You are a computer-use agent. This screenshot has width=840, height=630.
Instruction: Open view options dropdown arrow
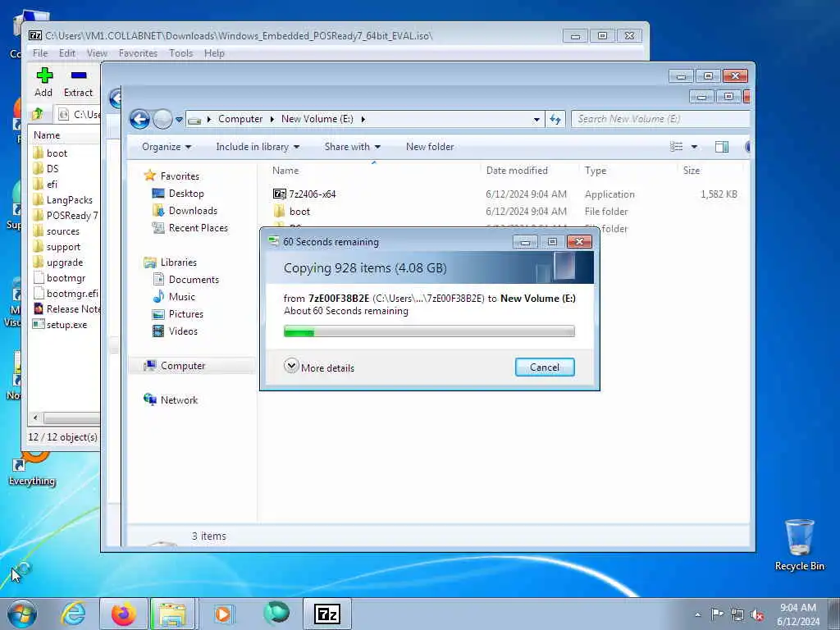(x=694, y=147)
